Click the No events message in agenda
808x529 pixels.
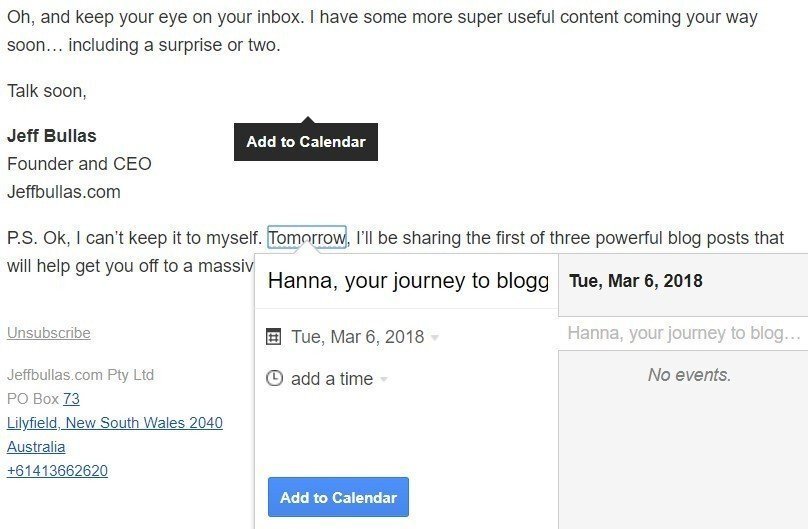coord(689,375)
